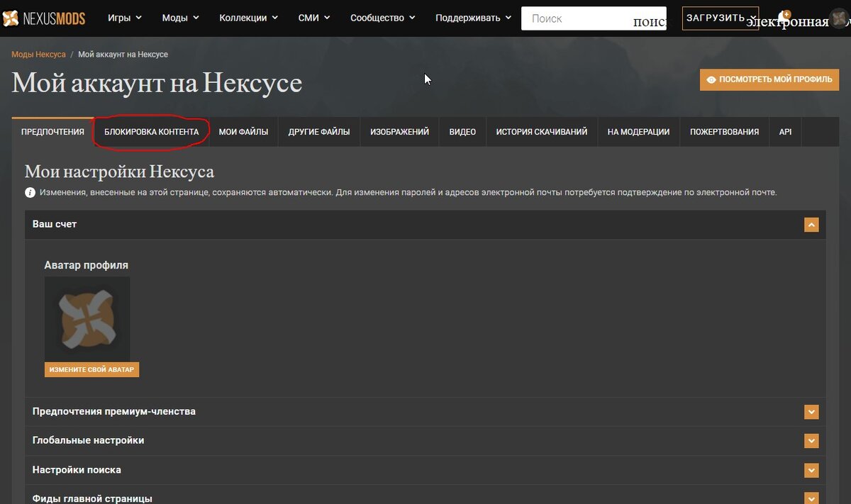Image resolution: width=851 pixels, height=504 pixels.
Task: Open the Коллекции dropdown menu
Action: coord(249,18)
